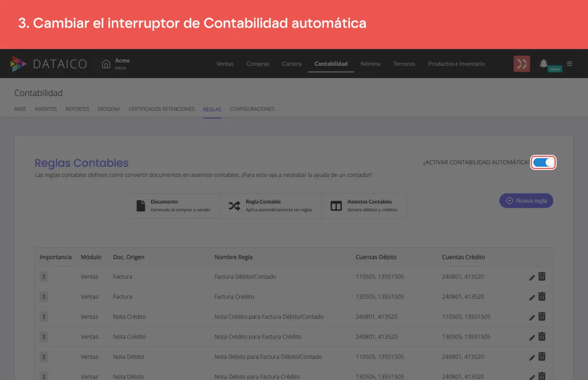Viewport: 588px width, 380px height.
Task: Click the trash icon for Factura Crédito
Action: pyautogui.click(x=542, y=296)
